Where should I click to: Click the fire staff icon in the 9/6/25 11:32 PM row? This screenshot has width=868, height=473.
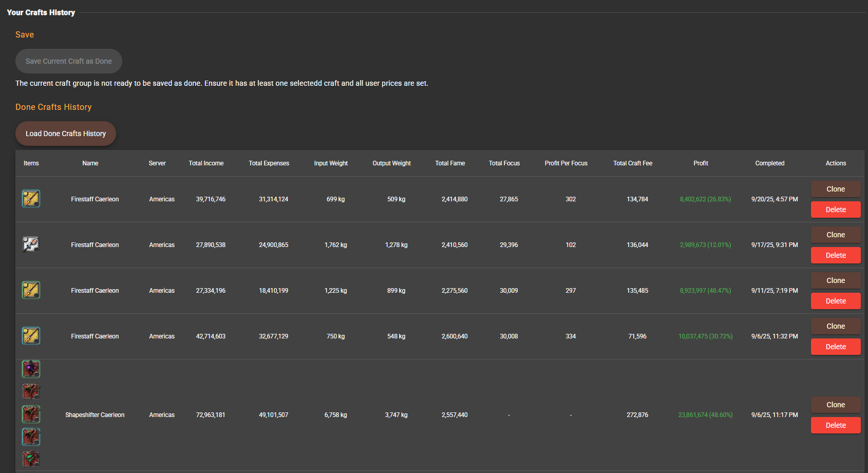[31, 336]
